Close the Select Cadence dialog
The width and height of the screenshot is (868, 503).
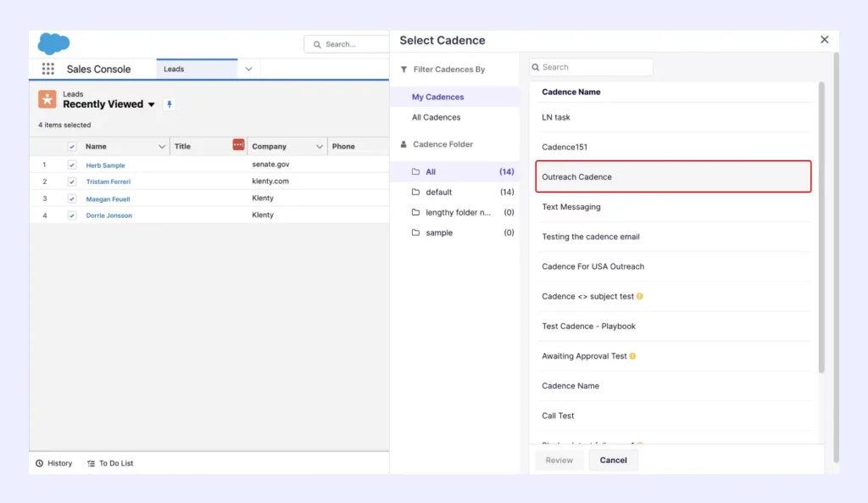click(824, 39)
